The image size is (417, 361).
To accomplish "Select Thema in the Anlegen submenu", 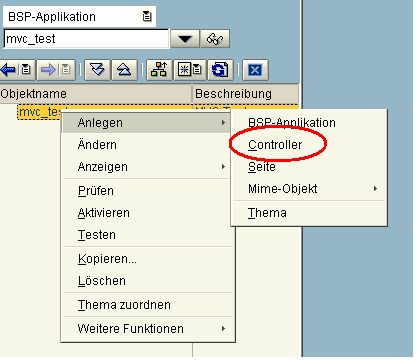I will [x=309, y=213].
